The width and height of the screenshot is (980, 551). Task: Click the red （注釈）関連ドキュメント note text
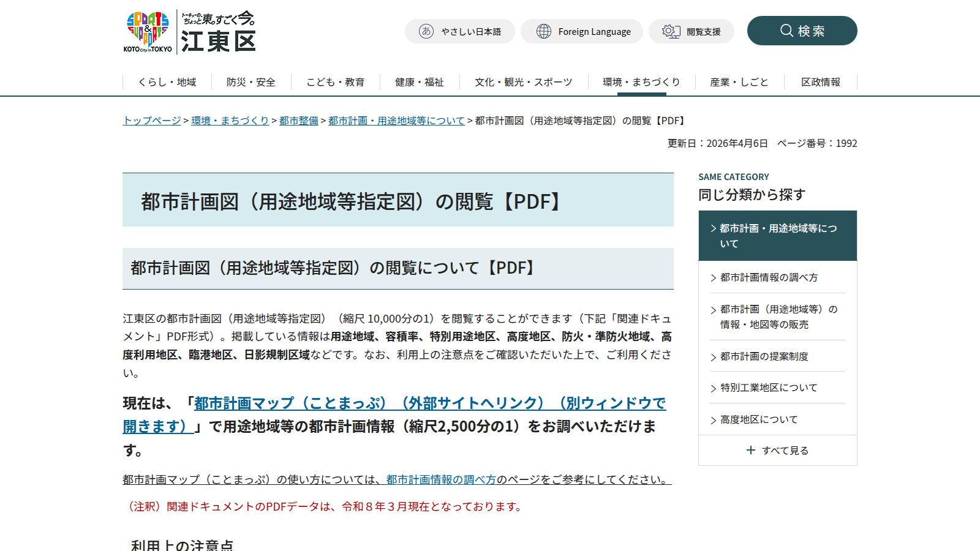(x=324, y=506)
